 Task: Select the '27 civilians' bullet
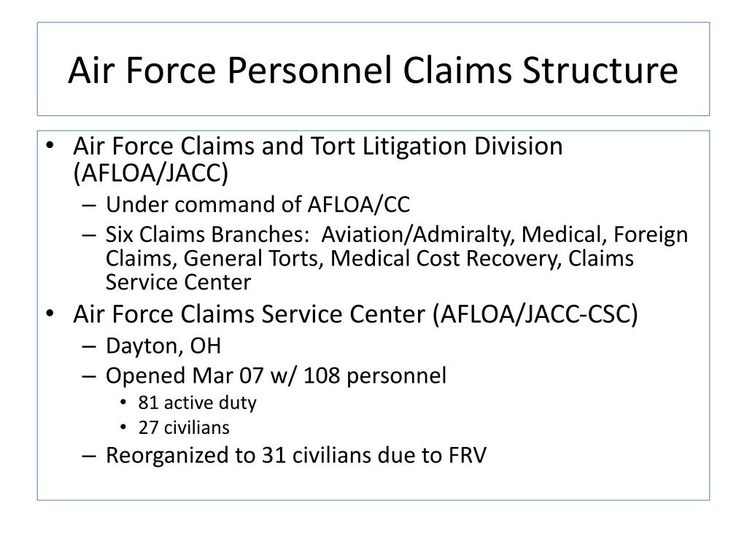pos(184,427)
